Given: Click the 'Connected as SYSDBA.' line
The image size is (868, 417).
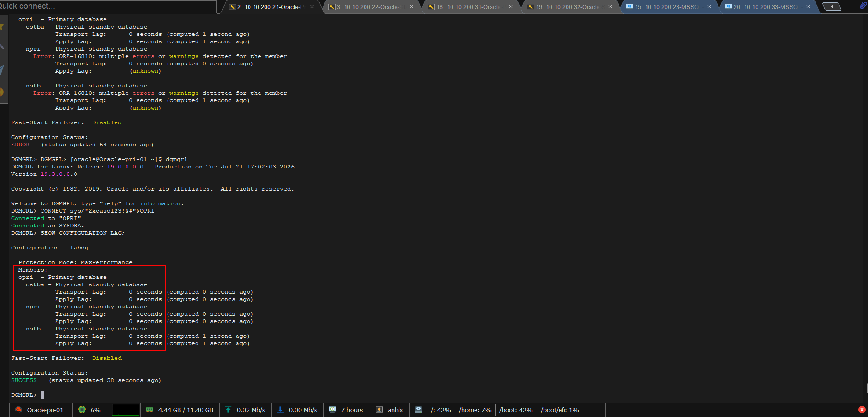Looking at the screenshot, I should 48,226.
